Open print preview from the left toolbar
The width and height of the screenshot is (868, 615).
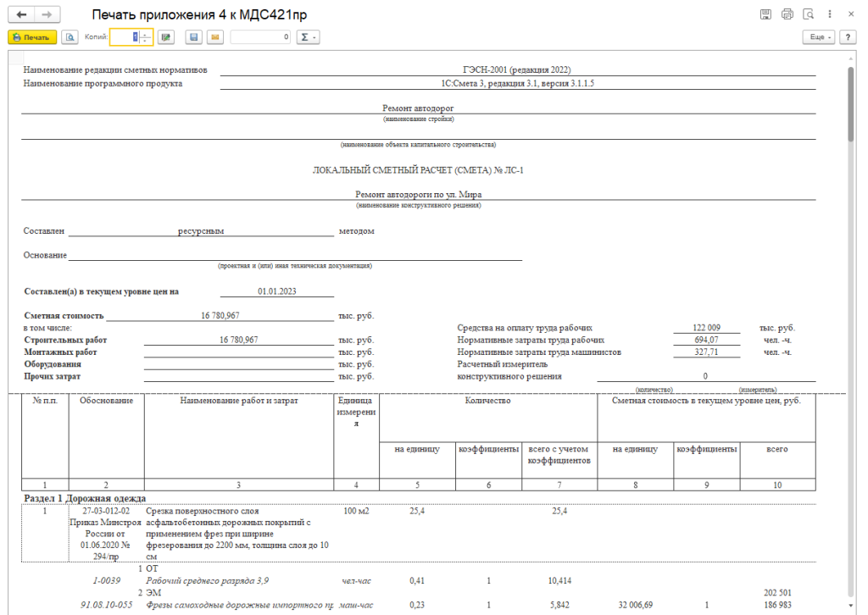(70, 37)
